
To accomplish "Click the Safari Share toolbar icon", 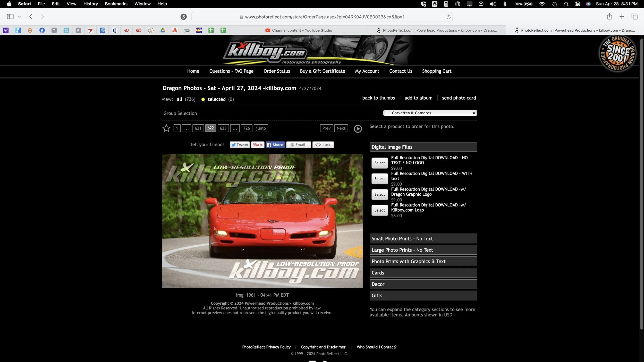I will point(609,17).
